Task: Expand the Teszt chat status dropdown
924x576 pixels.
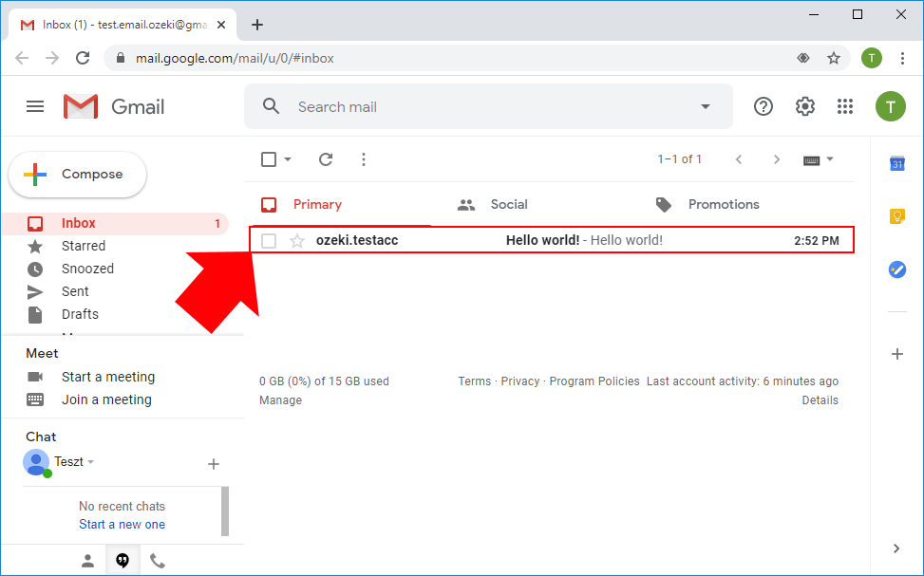Action: pos(91,462)
